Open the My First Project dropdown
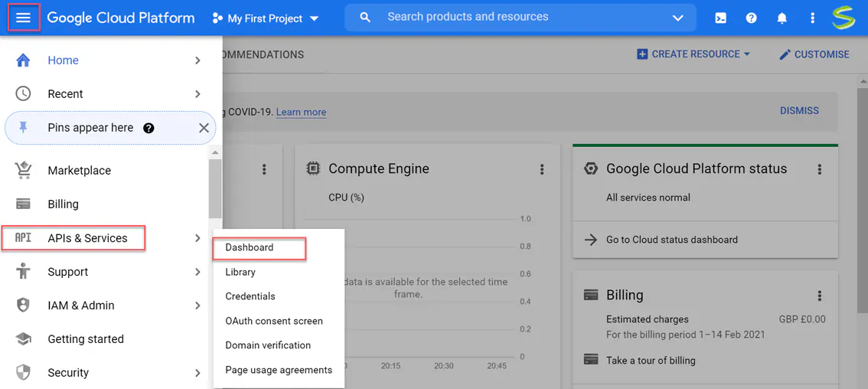Image resolution: width=868 pixels, height=389 pixels. [x=266, y=18]
